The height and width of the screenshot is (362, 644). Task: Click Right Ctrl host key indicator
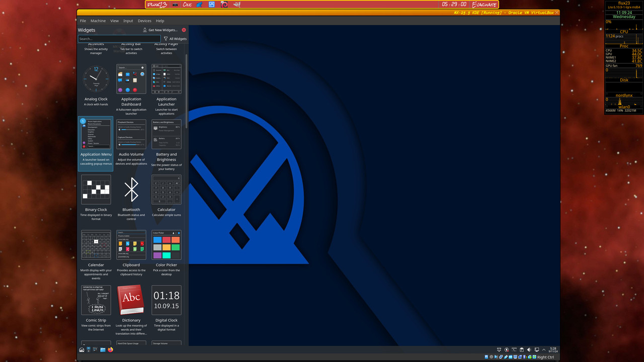point(545,357)
